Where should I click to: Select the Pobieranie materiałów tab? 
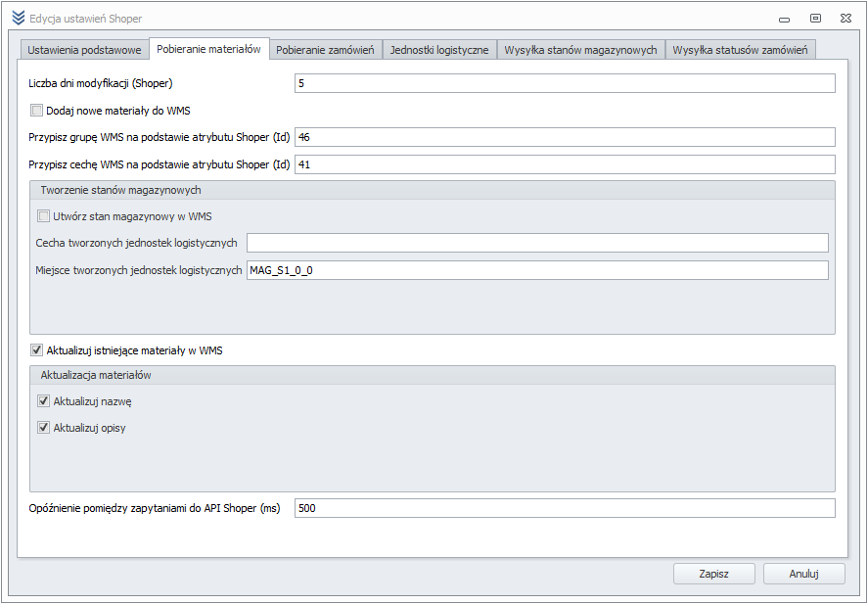coord(209,49)
